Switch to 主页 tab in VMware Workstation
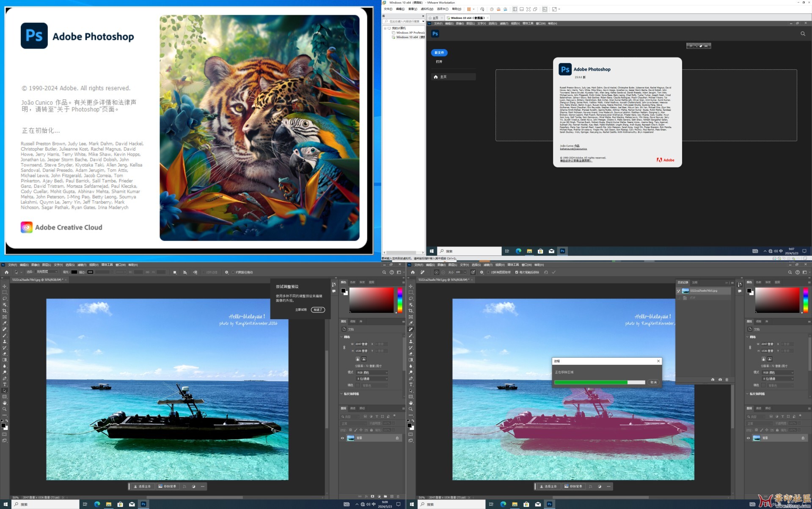Viewport: 812px width, 509px height. [435, 18]
